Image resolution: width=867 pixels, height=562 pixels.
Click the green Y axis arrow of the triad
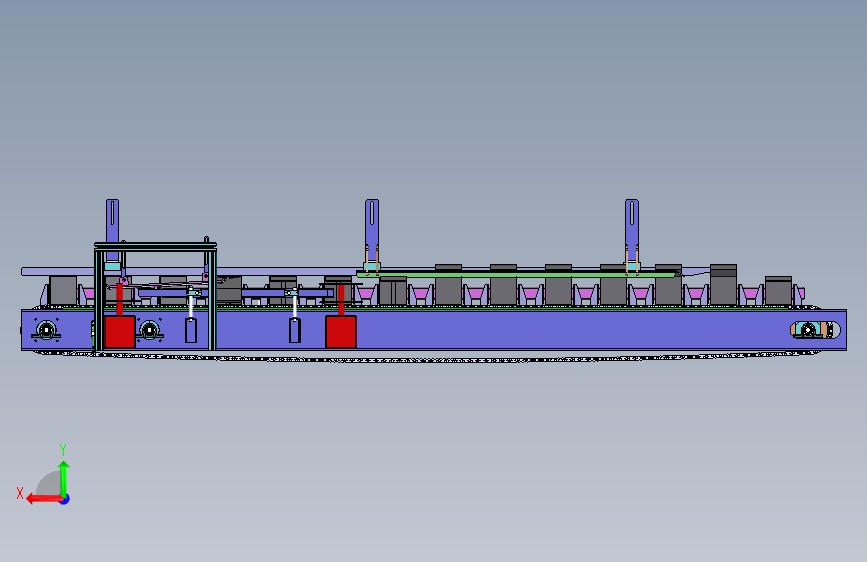point(64,479)
